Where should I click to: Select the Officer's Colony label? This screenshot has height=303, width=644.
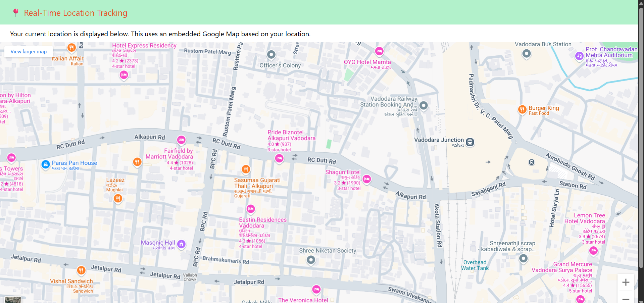(280, 65)
